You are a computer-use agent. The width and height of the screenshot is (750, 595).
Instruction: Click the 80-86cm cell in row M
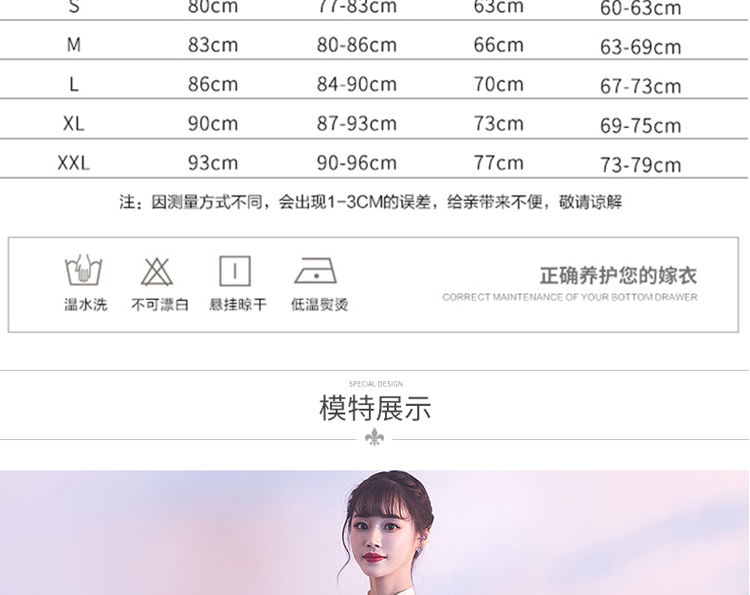tap(357, 44)
